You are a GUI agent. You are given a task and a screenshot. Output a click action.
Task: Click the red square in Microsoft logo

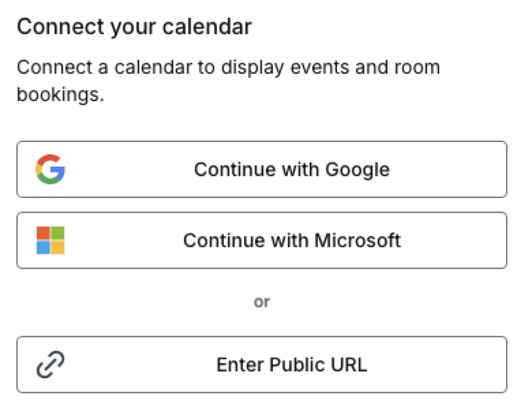(x=43, y=233)
